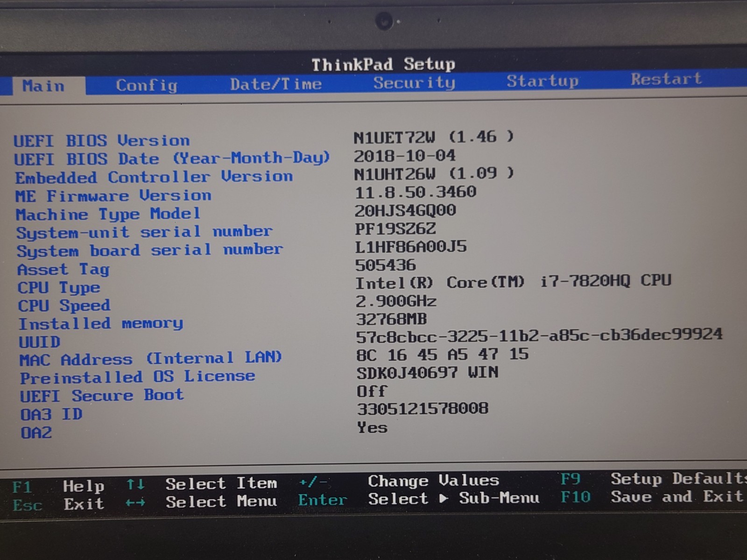Select the UUID label
Screen dimensions: 747x560
coord(40,342)
